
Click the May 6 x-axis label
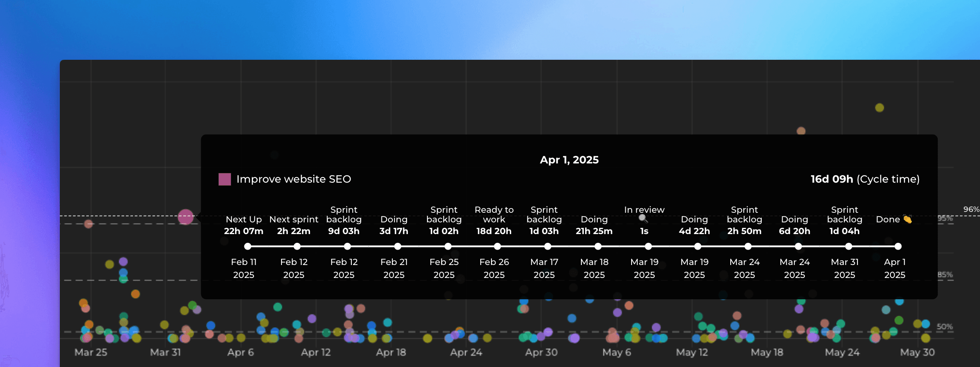tap(617, 352)
